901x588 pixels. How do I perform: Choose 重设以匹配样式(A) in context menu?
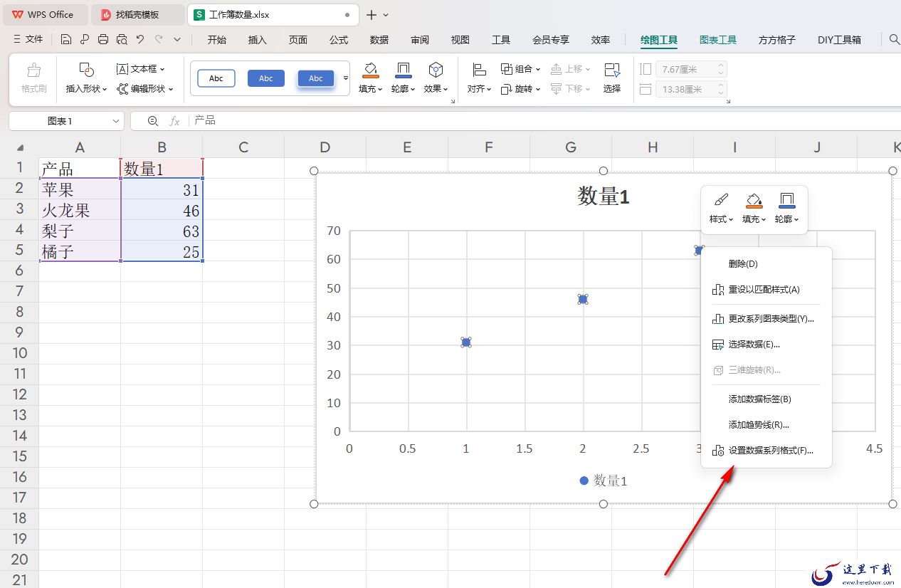click(x=766, y=290)
